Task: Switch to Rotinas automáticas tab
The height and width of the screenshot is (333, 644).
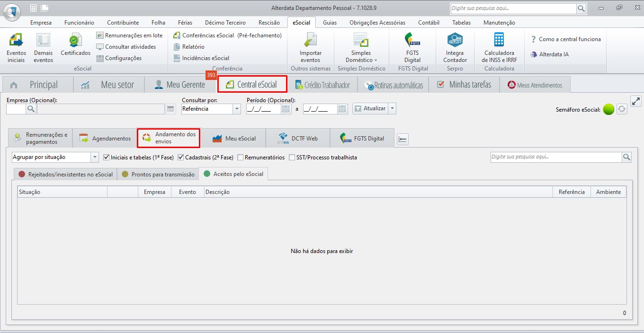Action: (393, 85)
